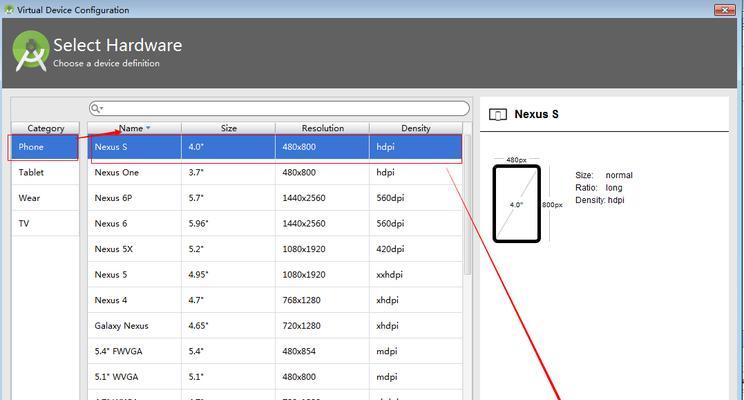Click the Density: hdpi preview text
This screenshot has width=744, height=400.
point(600,200)
